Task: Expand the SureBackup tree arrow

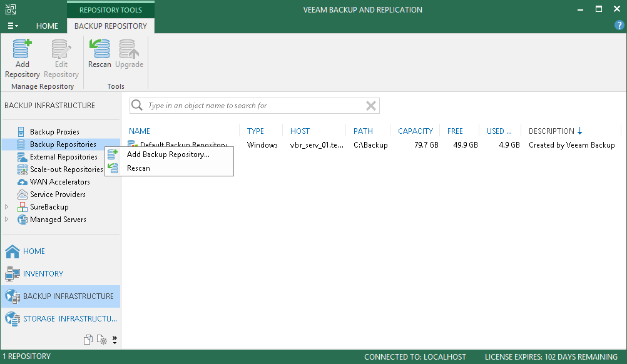Action: [6, 207]
